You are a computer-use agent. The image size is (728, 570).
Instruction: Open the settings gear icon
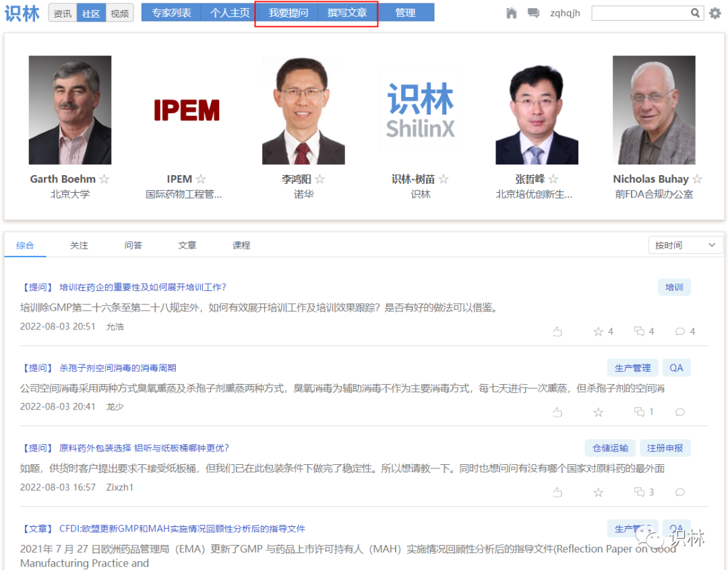coord(715,13)
